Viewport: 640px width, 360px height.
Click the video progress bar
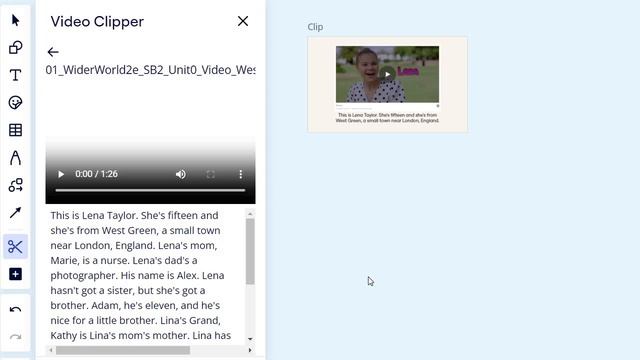[150, 190]
